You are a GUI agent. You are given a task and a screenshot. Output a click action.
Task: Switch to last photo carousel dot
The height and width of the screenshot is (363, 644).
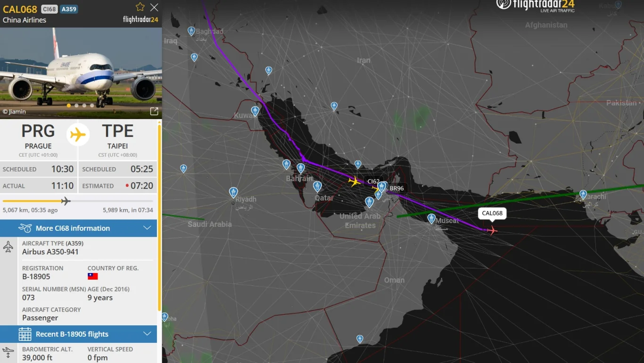(x=92, y=105)
